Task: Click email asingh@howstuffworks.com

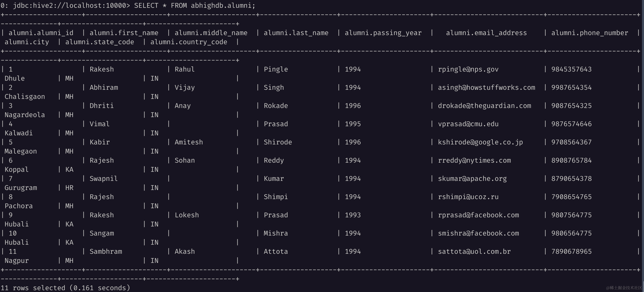Action: click(x=486, y=88)
